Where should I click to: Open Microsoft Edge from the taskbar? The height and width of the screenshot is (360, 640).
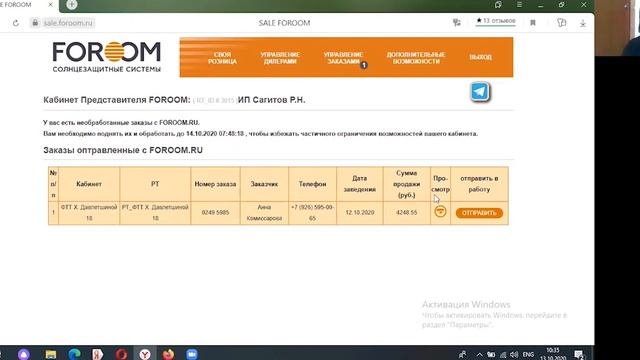[74, 354]
